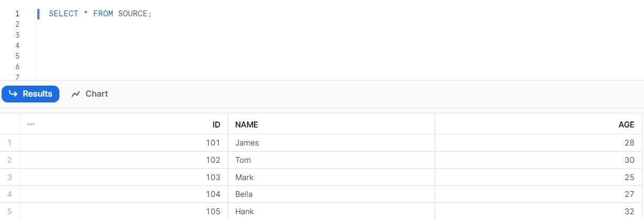
Task: Switch to the Chart tab
Action: 89,94
